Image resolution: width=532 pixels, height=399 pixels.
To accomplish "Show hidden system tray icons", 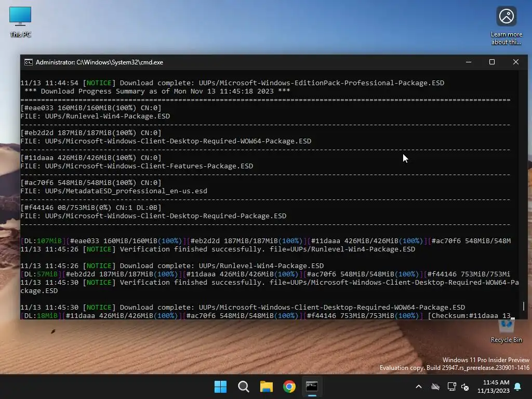I will coord(419,387).
